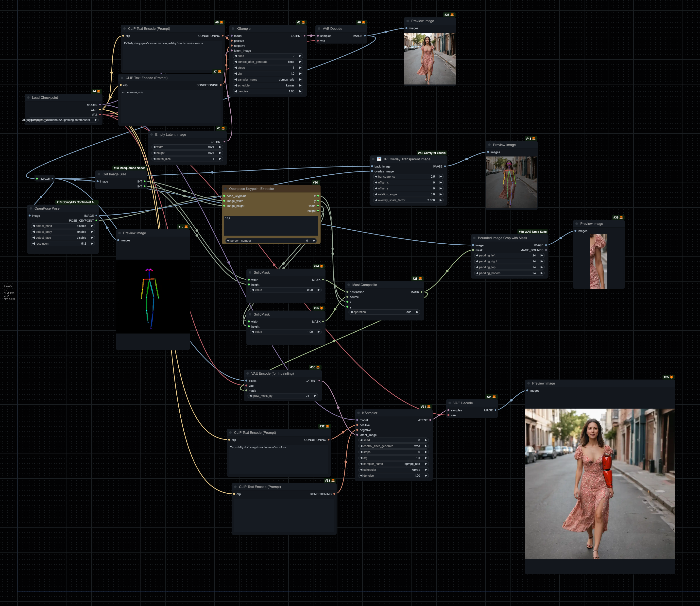Click the fox badge next to #34 VAE Decode
The image size is (700, 606).
(494, 397)
